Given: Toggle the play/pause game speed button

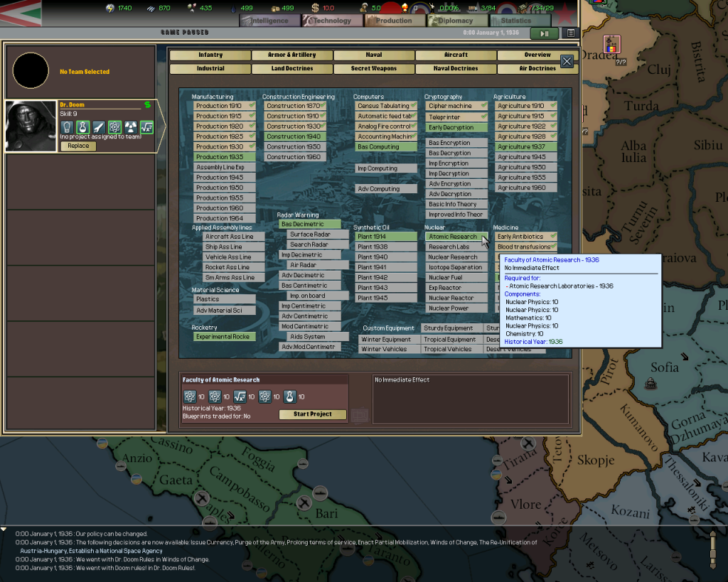Looking at the screenshot, I should (545, 33).
